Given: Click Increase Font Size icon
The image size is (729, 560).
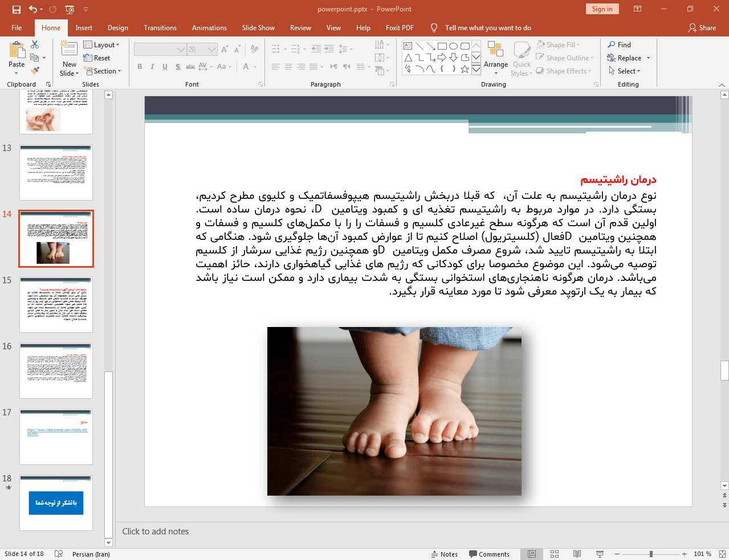Looking at the screenshot, I should pyautogui.click(x=225, y=50).
